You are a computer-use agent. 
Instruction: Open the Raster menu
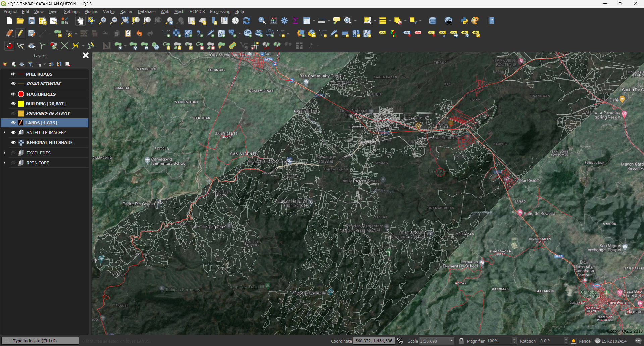126,11
